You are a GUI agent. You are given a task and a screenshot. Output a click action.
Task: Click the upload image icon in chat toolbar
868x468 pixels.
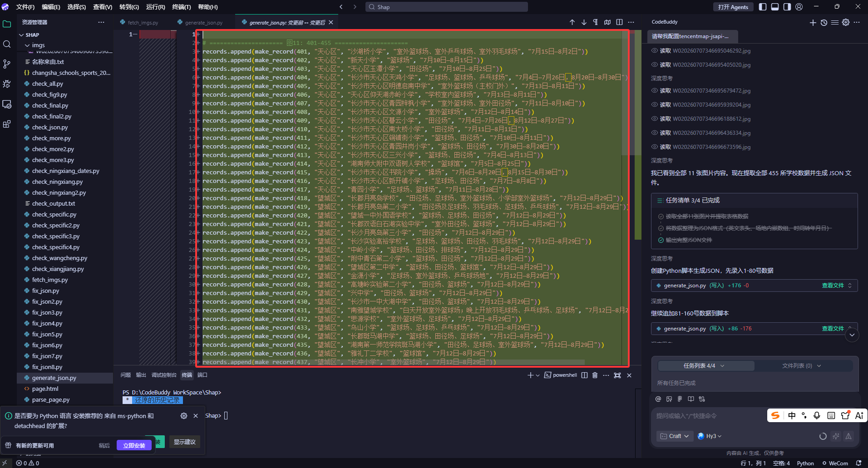coord(669,399)
